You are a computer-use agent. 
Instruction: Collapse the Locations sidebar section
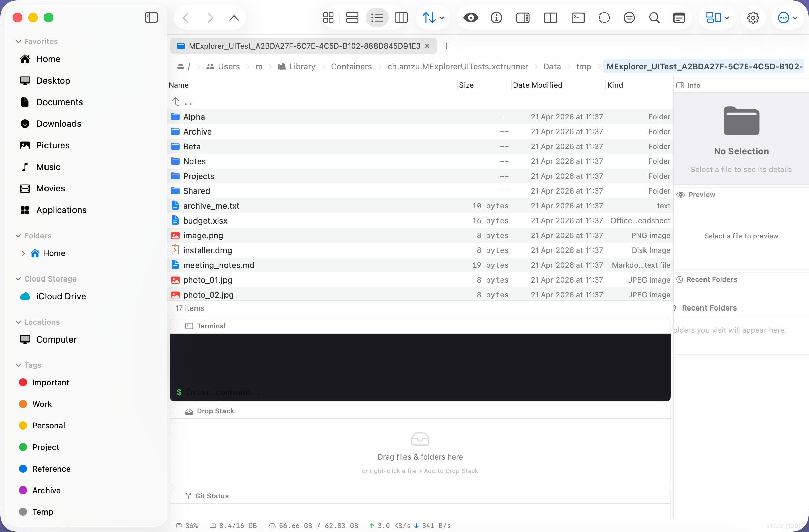point(18,322)
